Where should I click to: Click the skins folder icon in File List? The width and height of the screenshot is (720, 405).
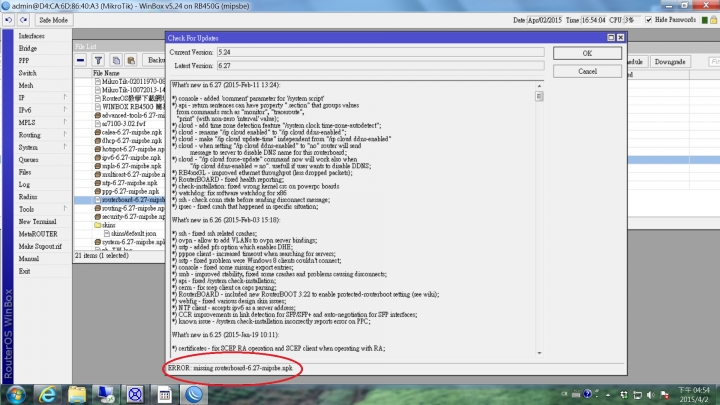coord(97,225)
